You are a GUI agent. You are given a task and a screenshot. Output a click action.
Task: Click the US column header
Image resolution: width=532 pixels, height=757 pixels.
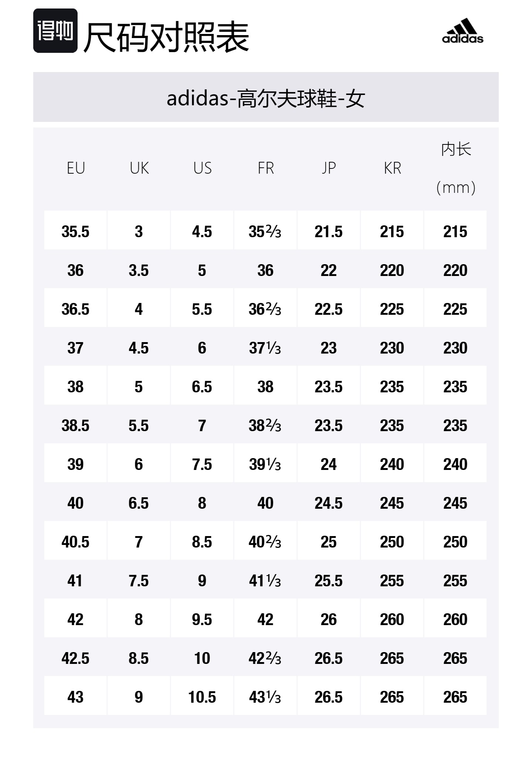[x=202, y=168]
